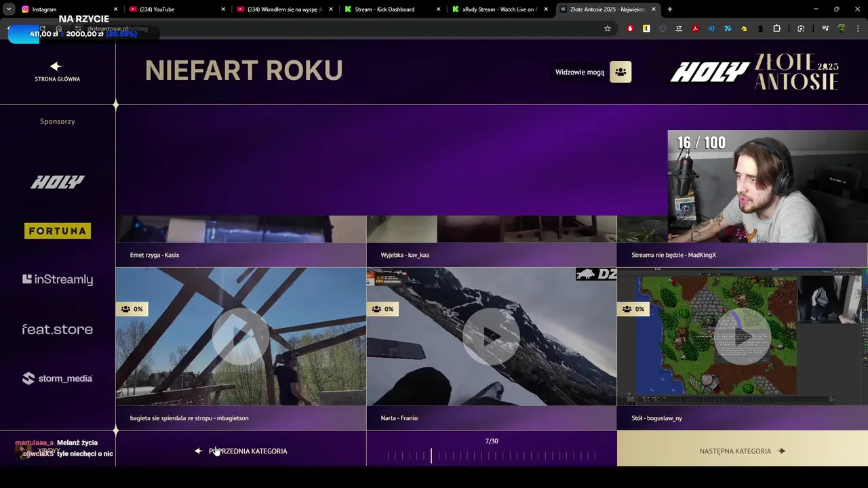Open the red hand blocker extension
Viewport: 868px width, 488px height.
(x=630, y=28)
